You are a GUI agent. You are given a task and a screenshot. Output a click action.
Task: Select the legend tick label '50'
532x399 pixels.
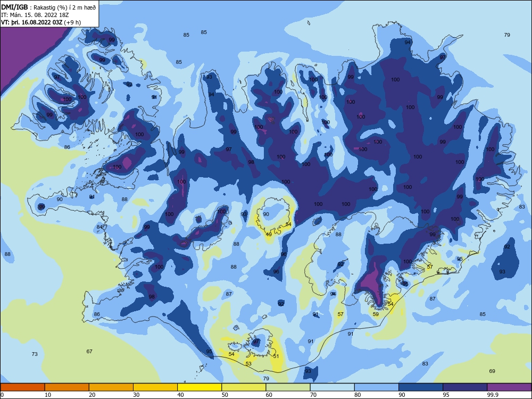[225, 395]
